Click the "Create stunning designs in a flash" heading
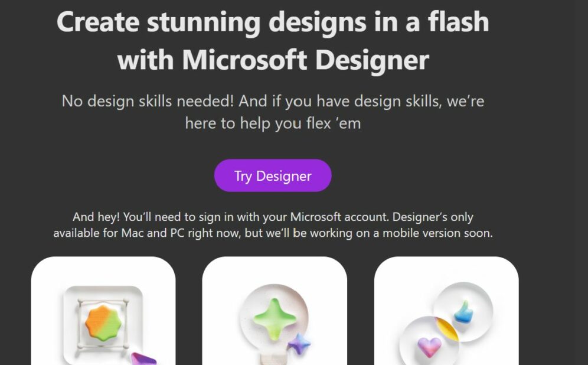Viewport: 588px width, 365px height. click(273, 22)
